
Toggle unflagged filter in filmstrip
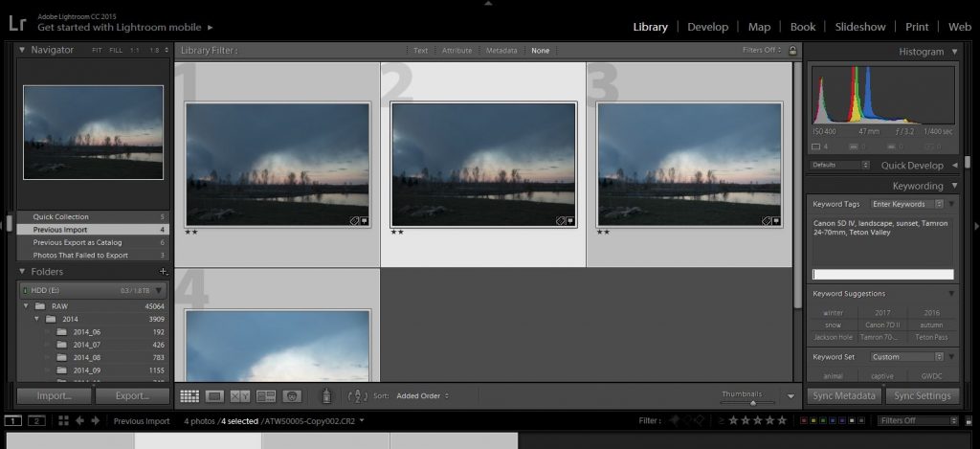[687, 421]
